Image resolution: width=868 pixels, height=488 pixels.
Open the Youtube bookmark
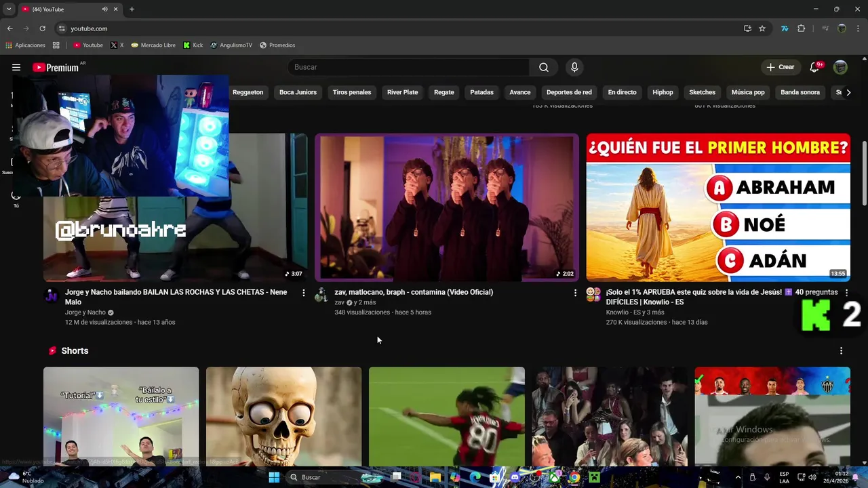[88, 45]
